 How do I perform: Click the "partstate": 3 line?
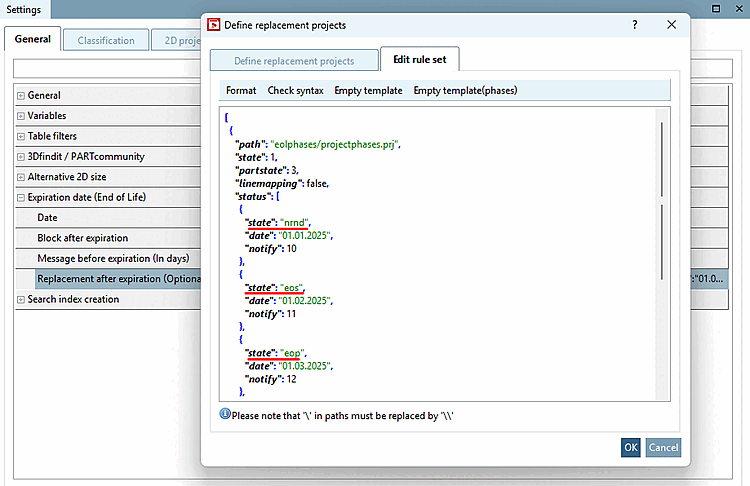[266, 170]
